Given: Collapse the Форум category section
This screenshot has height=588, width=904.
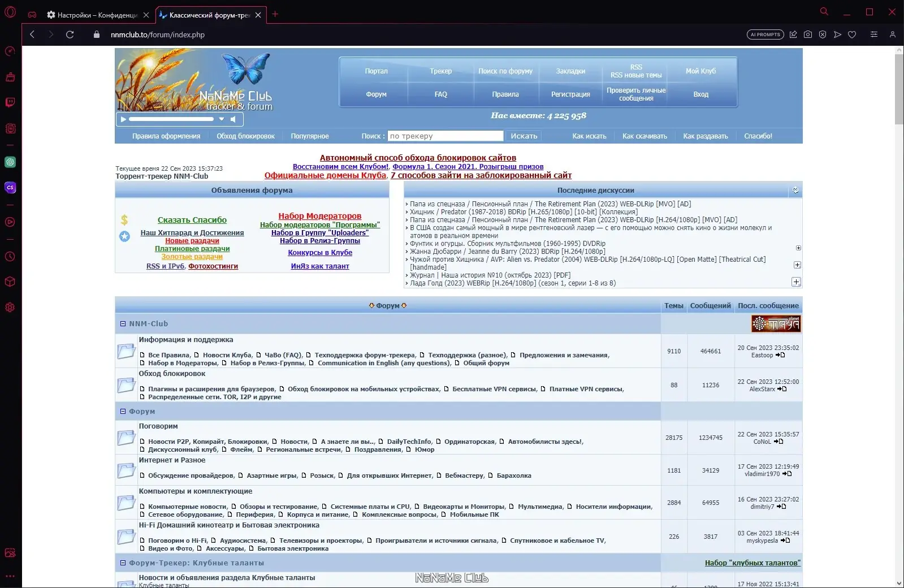Looking at the screenshot, I should [x=123, y=412].
